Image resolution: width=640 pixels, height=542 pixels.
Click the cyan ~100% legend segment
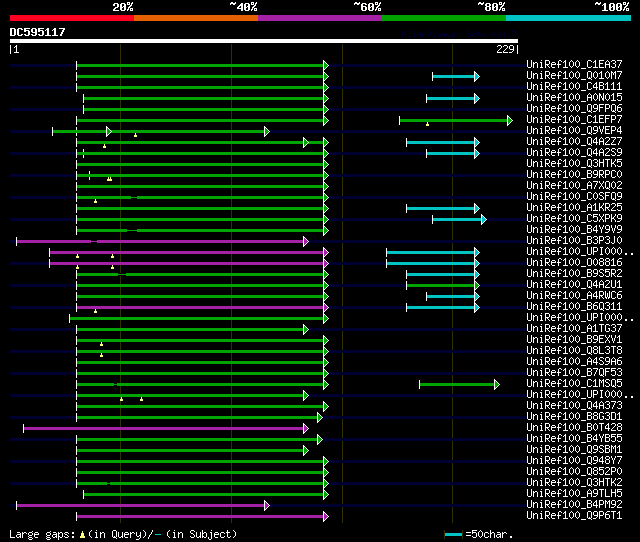click(x=569, y=18)
